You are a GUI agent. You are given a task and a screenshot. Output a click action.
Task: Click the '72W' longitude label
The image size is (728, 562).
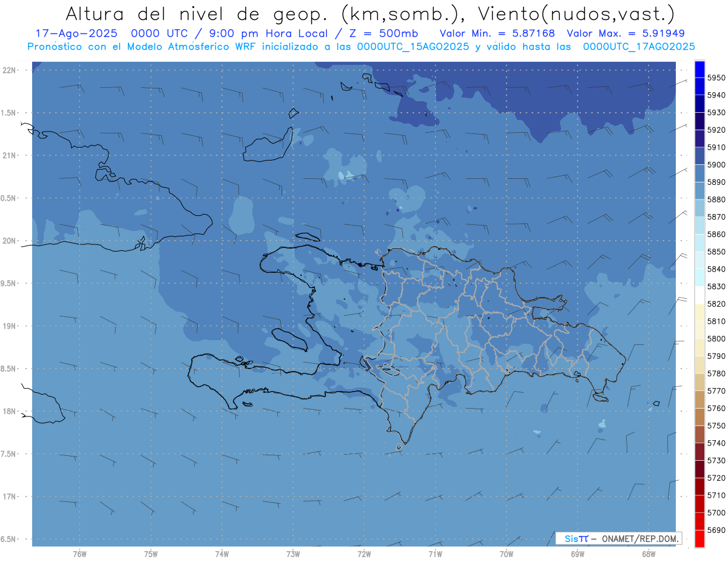pyautogui.click(x=364, y=554)
